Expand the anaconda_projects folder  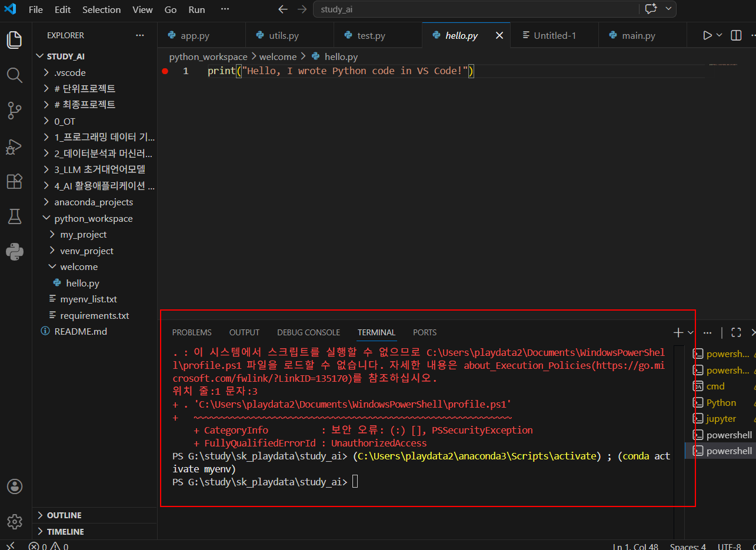point(95,202)
